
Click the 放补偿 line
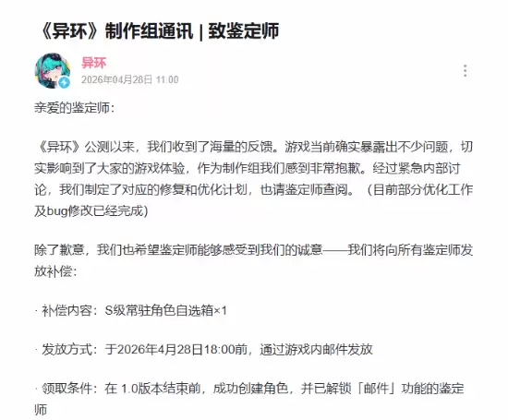coord(55,271)
